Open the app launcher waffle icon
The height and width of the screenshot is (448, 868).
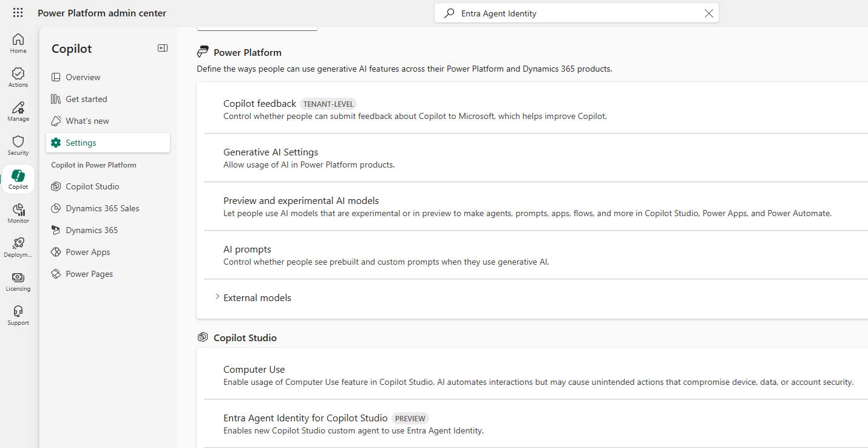pos(18,12)
